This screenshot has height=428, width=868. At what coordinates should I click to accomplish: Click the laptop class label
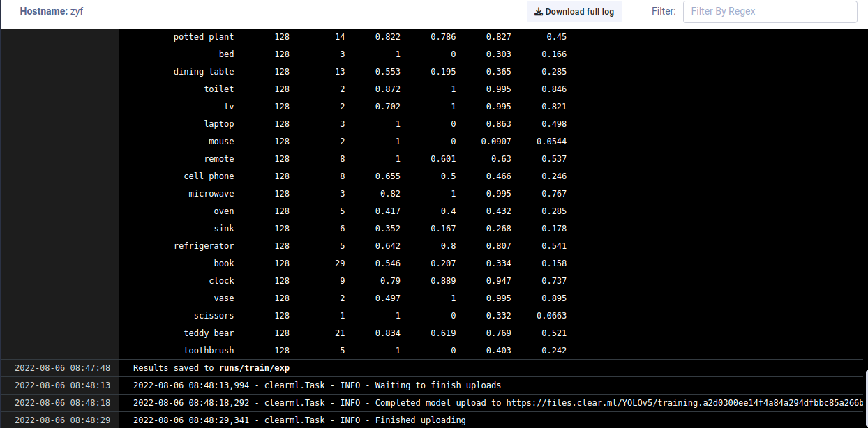point(219,124)
